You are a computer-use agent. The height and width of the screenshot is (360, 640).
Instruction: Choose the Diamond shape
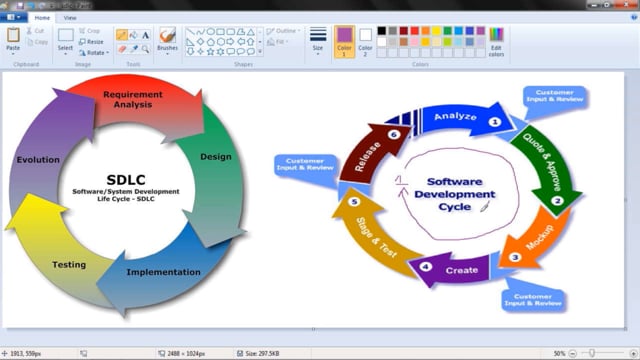coord(200,42)
